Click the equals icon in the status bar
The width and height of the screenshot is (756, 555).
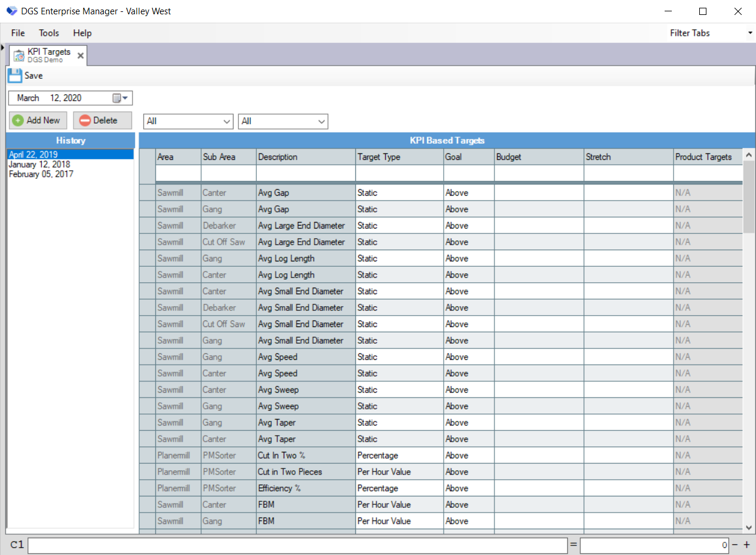(573, 545)
